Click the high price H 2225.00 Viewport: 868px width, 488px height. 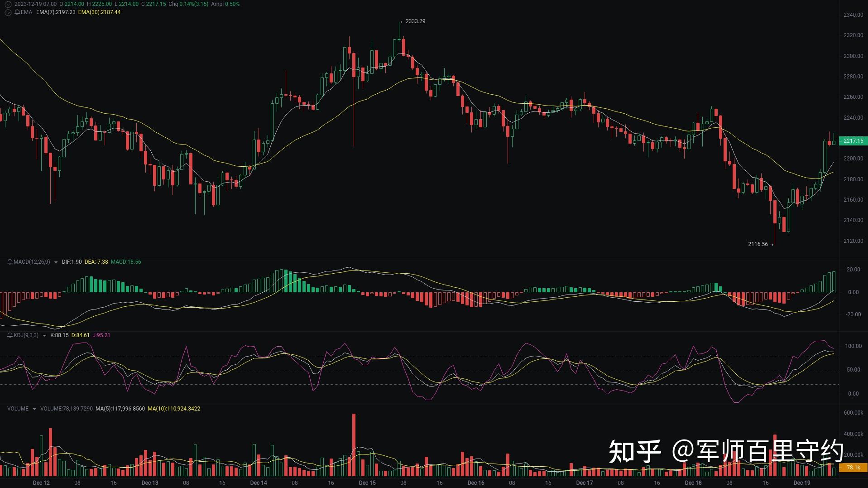coord(99,4)
